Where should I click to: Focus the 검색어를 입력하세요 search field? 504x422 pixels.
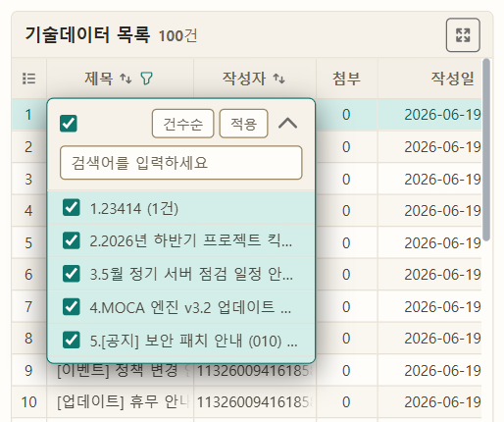tap(181, 163)
